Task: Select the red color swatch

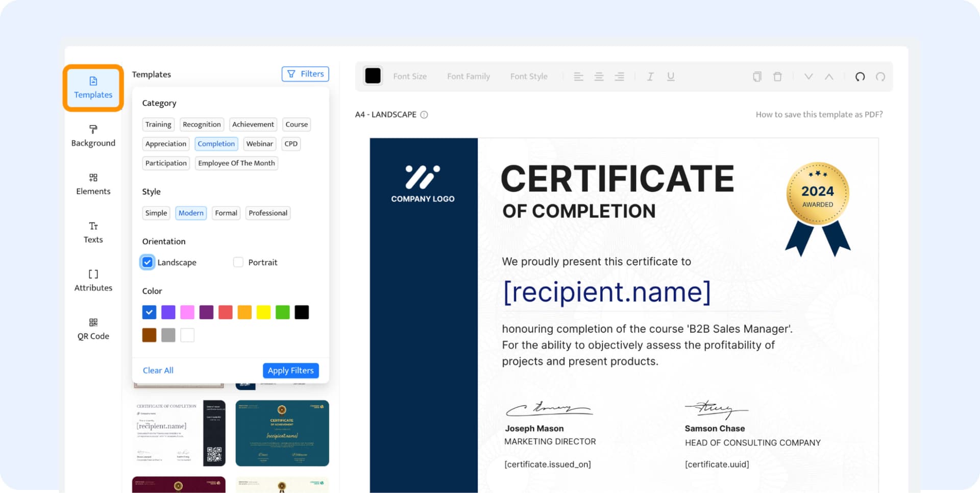Action: tap(225, 312)
